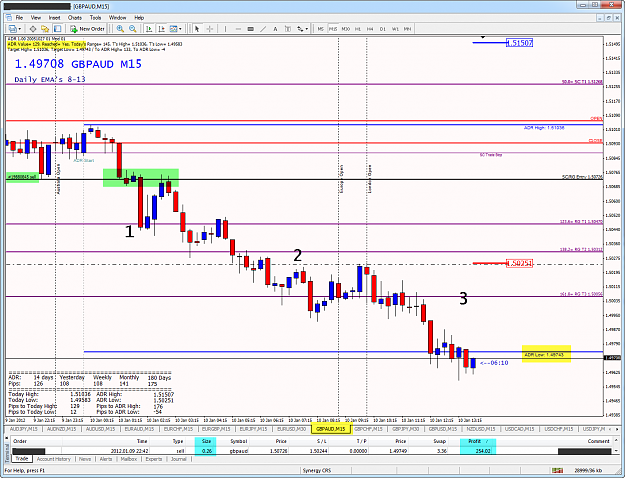Switch to the EURUSD,M30 chart tab
This screenshot has width=625, height=478.
coord(291,429)
